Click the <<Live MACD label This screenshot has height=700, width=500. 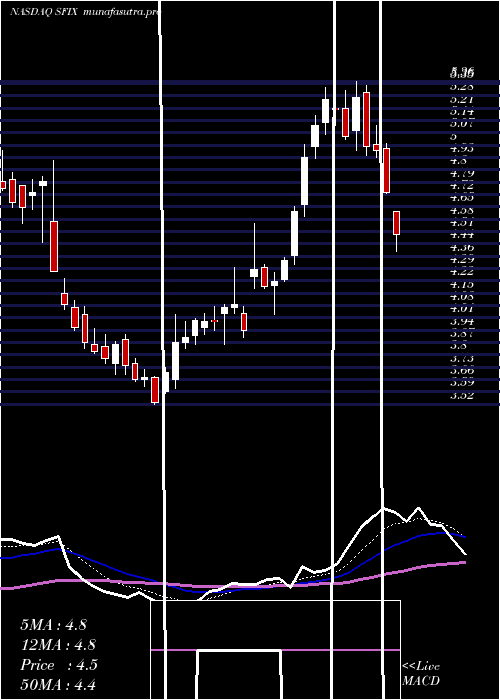click(x=421, y=674)
